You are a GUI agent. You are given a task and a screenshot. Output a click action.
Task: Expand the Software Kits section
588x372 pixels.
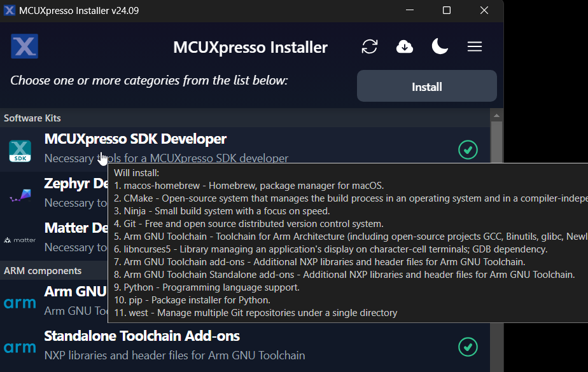point(32,118)
